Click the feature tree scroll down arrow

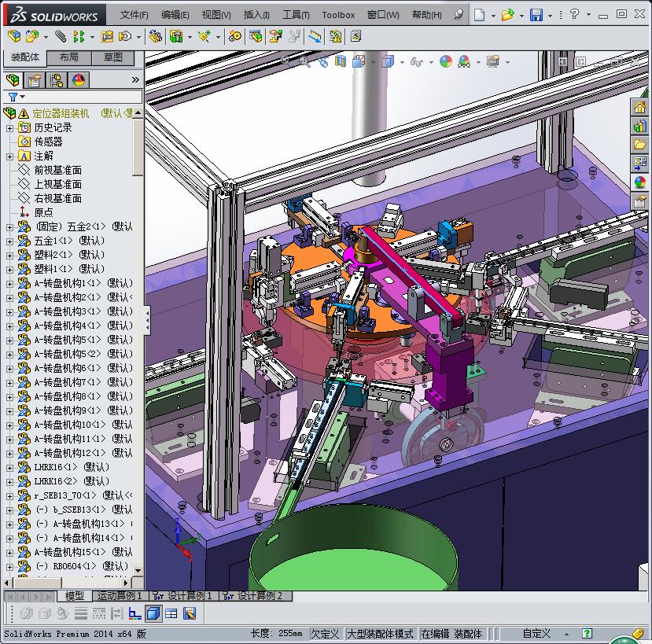tap(138, 570)
